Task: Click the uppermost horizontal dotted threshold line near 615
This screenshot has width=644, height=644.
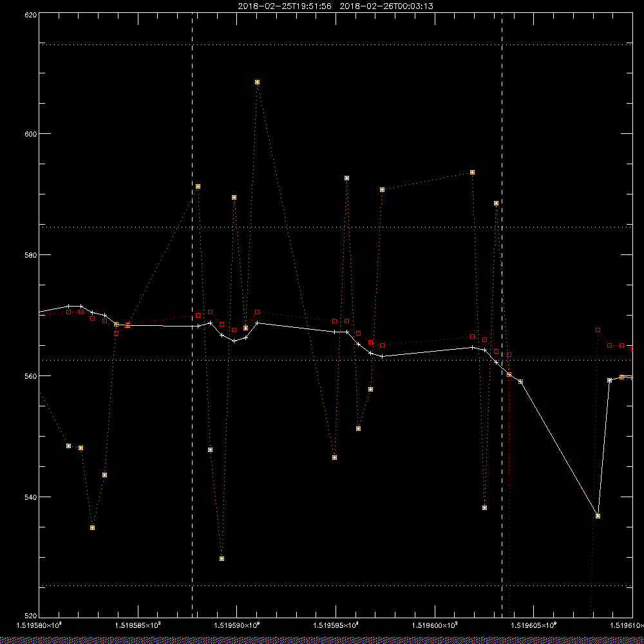Action: (336, 45)
